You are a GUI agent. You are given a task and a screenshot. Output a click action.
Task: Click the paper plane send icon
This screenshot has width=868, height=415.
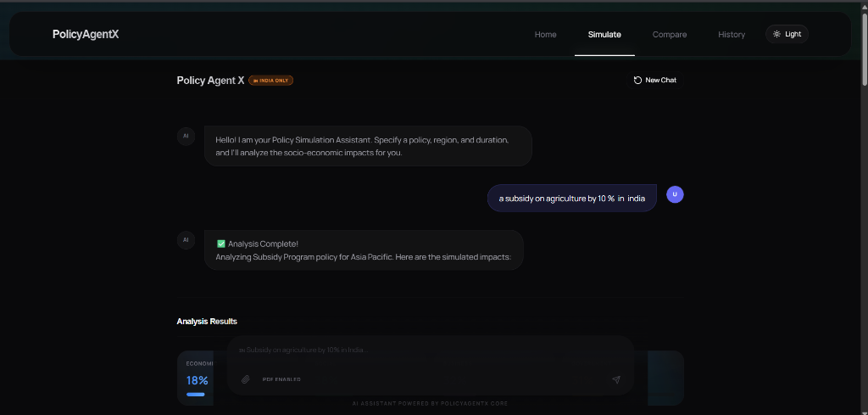coord(616,379)
